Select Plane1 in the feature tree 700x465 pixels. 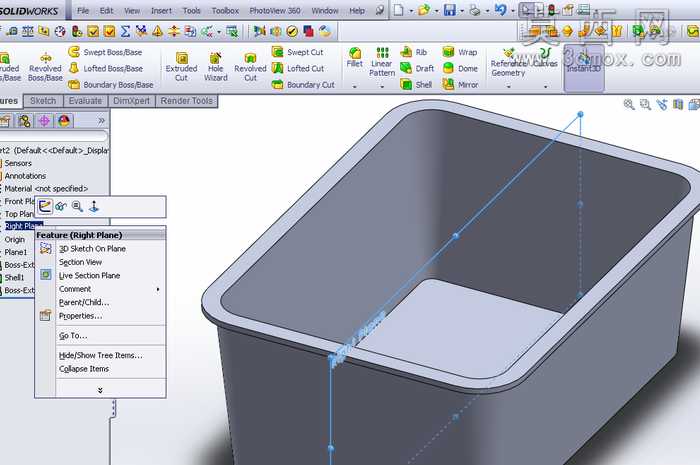[x=16, y=252]
